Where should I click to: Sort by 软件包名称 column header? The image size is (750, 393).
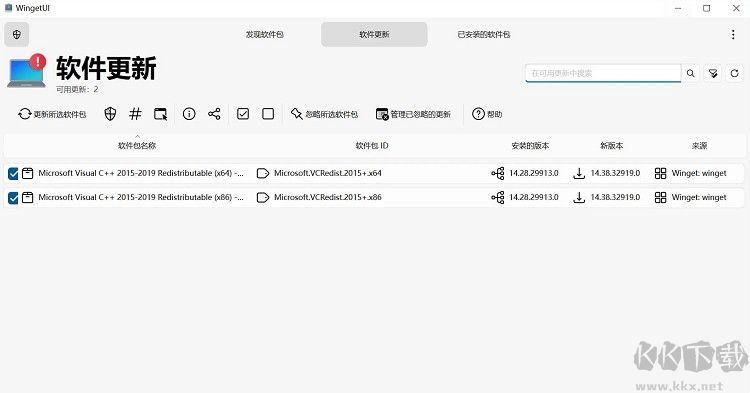click(137, 145)
